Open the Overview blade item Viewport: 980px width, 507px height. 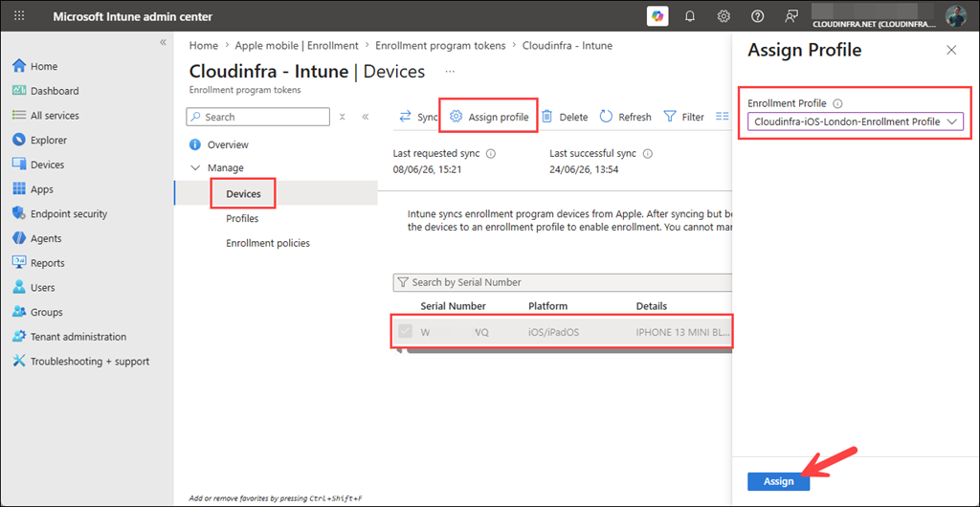(228, 144)
